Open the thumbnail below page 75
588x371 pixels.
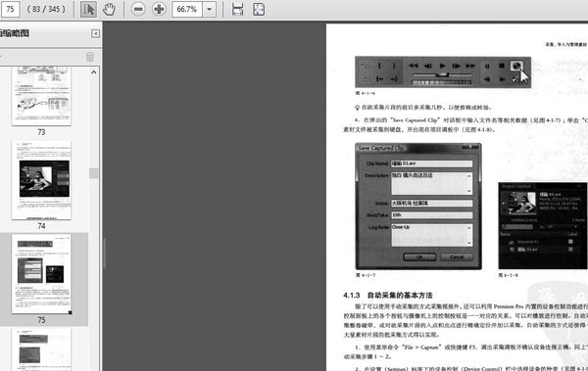tap(41, 349)
